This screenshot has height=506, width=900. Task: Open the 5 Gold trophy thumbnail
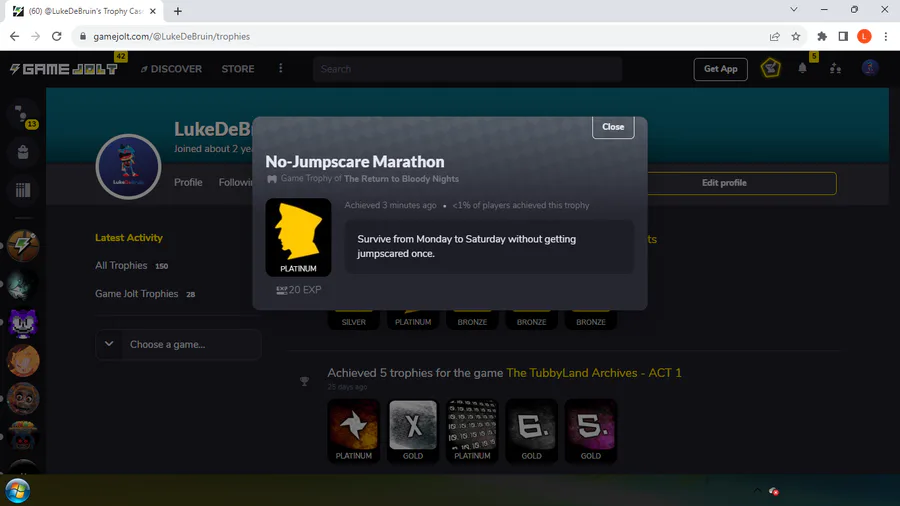pos(591,431)
